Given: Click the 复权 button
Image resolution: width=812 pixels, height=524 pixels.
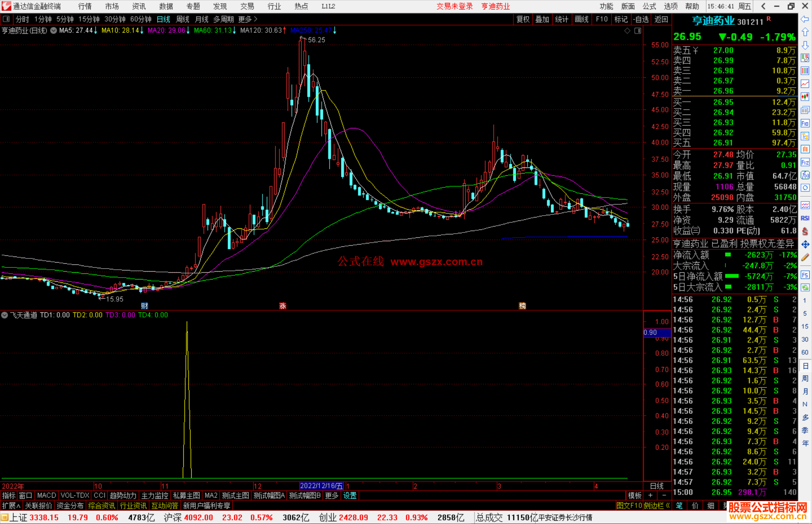Looking at the screenshot, I should pyautogui.click(x=523, y=19).
